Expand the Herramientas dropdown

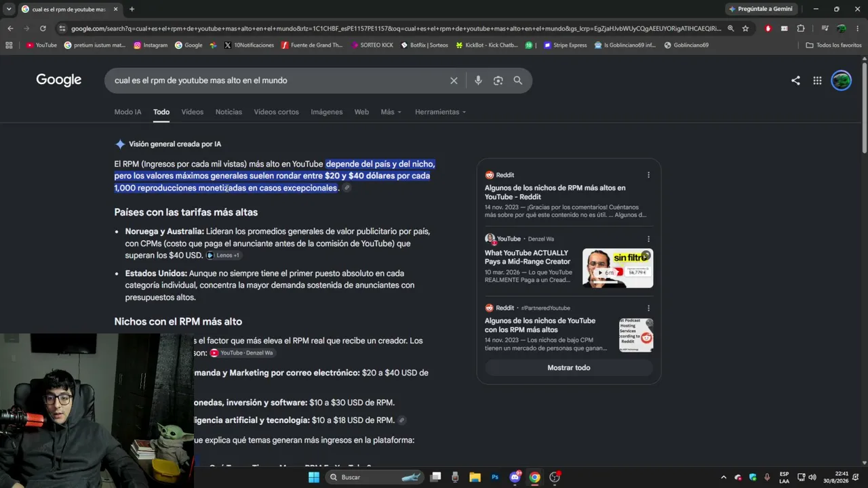440,112
